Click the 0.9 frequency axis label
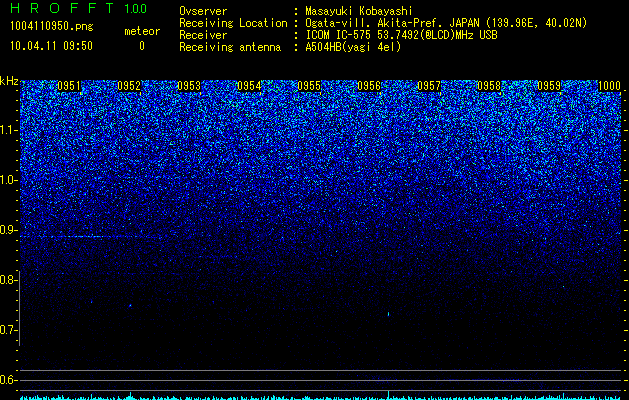 [8, 230]
